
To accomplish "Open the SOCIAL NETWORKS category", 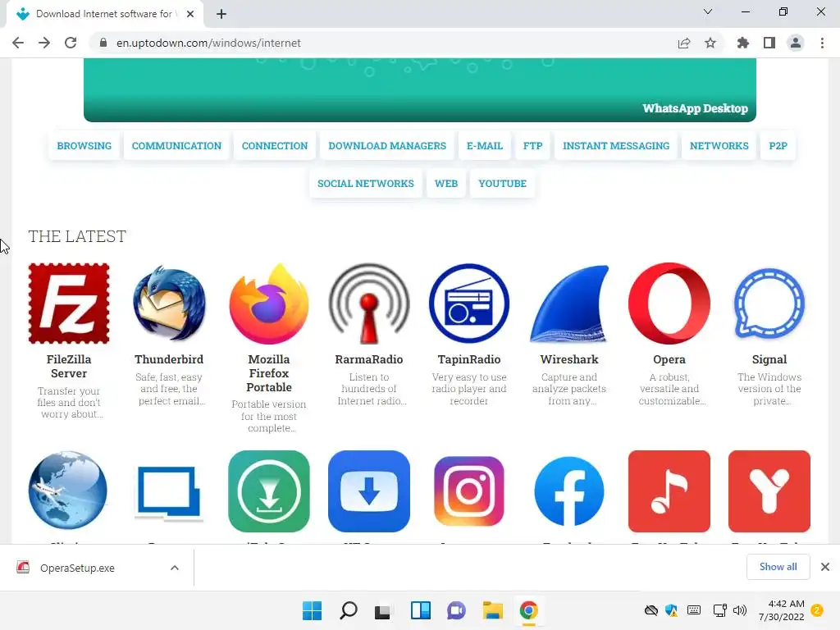I will 365,183.
